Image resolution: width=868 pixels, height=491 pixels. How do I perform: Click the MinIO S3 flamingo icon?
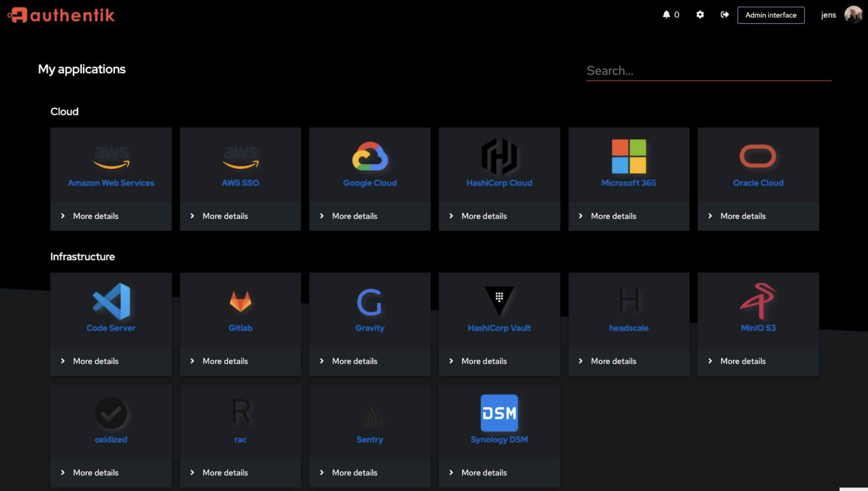pos(758,301)
